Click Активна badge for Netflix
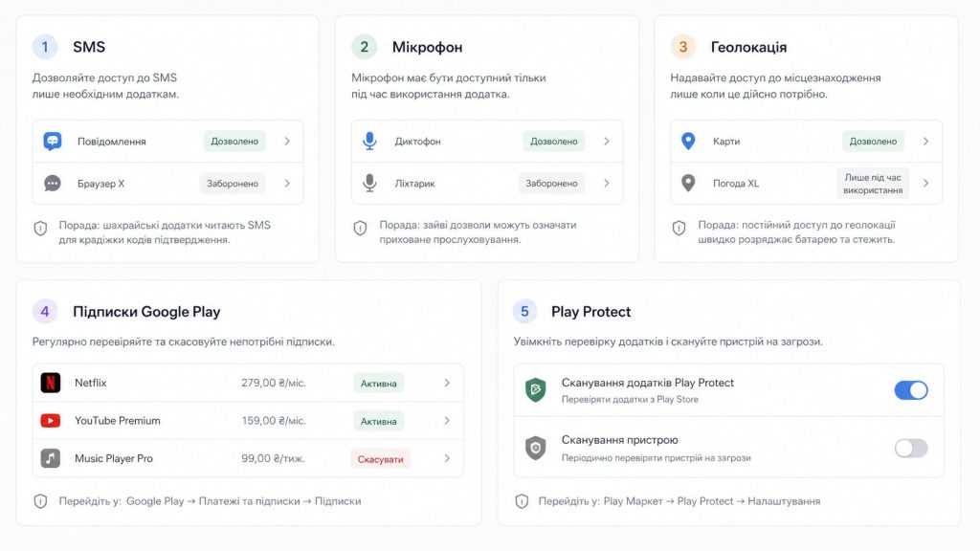Image resolution: width=980 pixels, height=551 pixels. coord(379,383)
